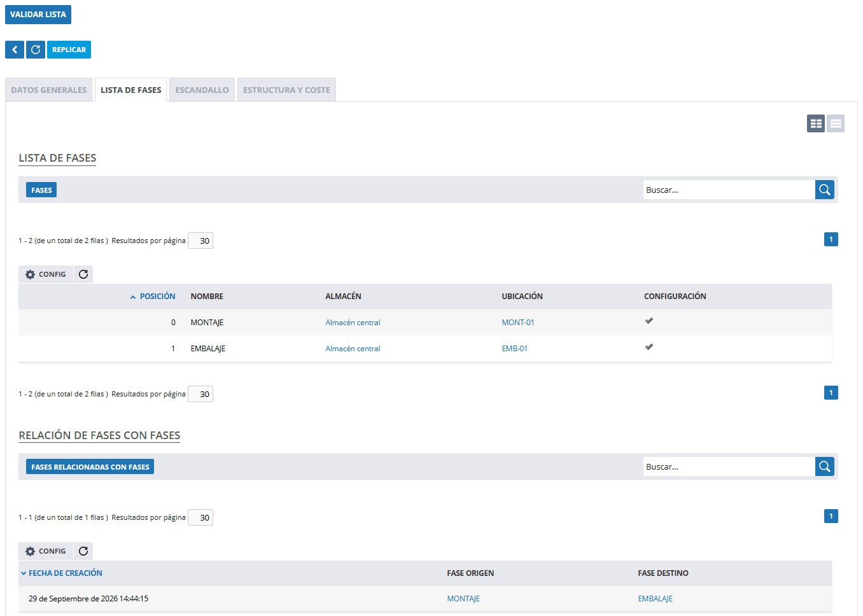Image resolution: width=863 pixels, height=616 pixels.
Task: Focus the Relación de Fases search field
Action: [x=729, y=466]
